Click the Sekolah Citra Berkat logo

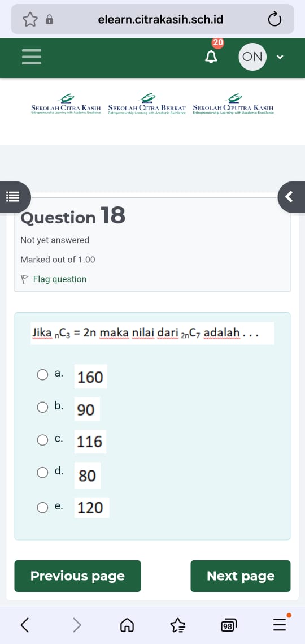147,104
